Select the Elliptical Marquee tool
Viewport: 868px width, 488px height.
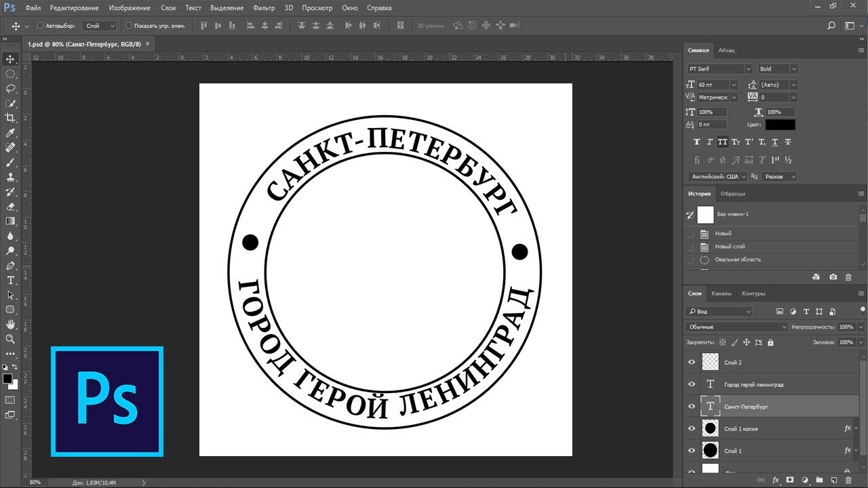point(10,74)
